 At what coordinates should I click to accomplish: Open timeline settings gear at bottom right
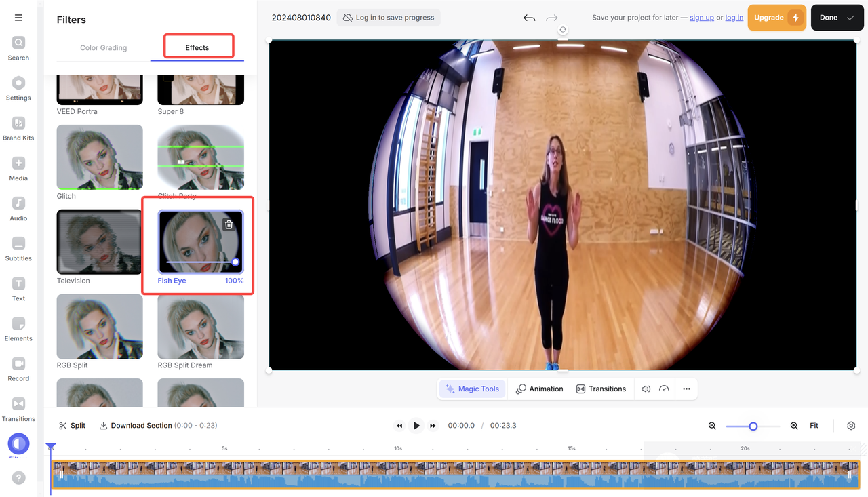(x=851, y=425)
